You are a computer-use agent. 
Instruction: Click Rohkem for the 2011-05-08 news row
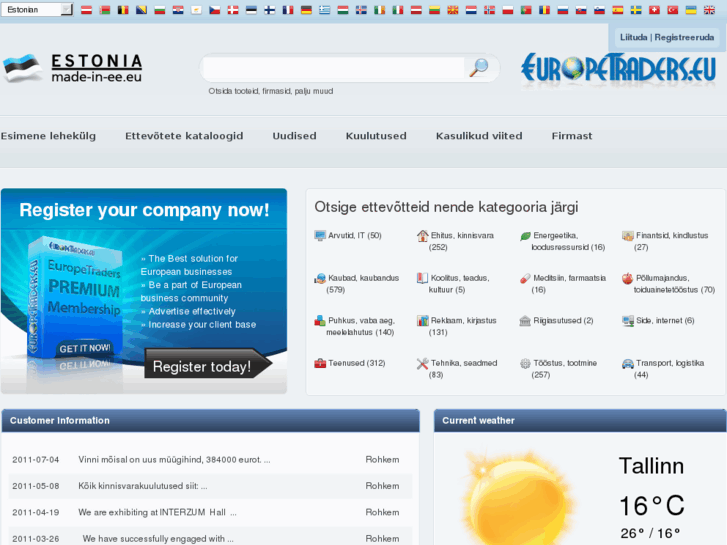[x=382, y=486]
